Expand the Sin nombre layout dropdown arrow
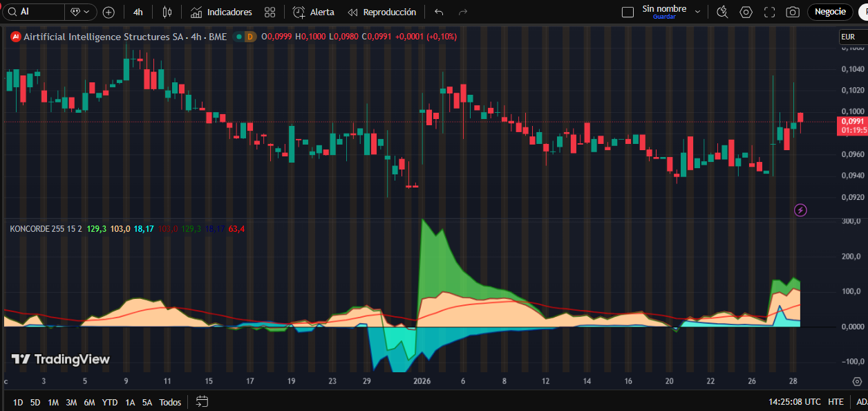This screenshot has width=868, height=411. [x=697, y=12]
